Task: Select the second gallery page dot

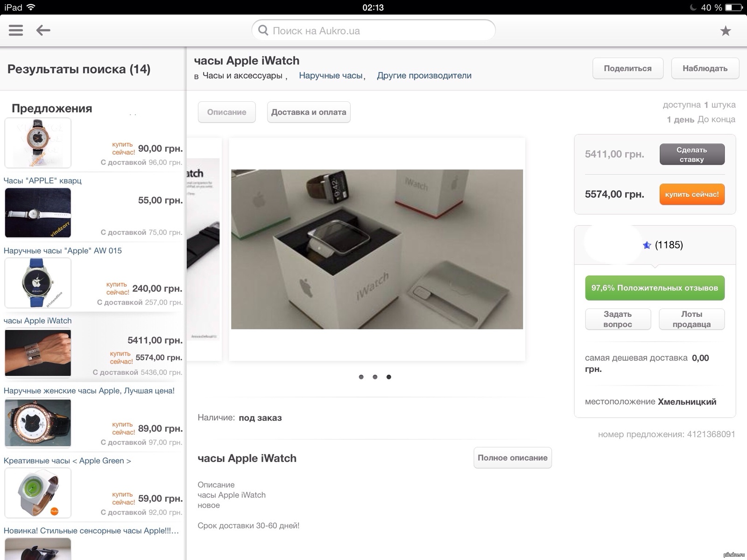Action: coord(375,377)
